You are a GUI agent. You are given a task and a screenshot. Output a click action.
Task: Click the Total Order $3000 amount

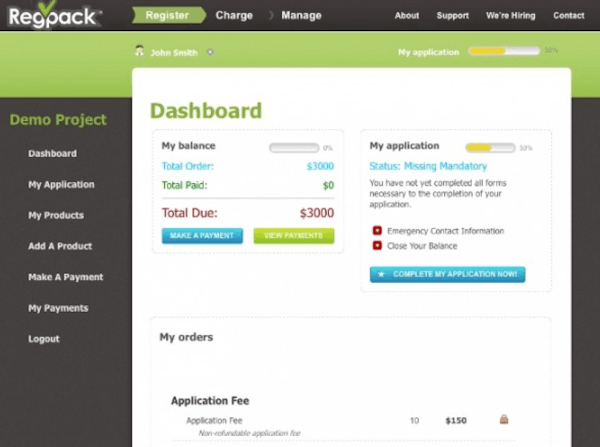pos(320,166)
